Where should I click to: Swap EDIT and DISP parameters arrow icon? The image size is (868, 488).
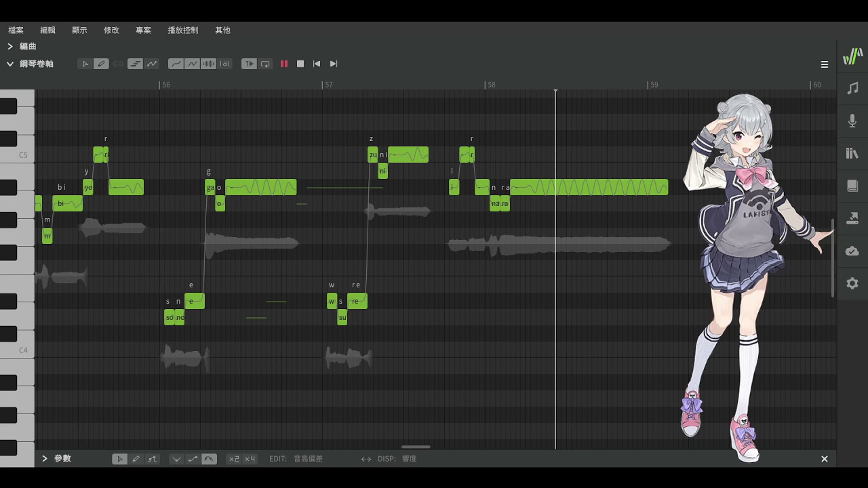366,459
